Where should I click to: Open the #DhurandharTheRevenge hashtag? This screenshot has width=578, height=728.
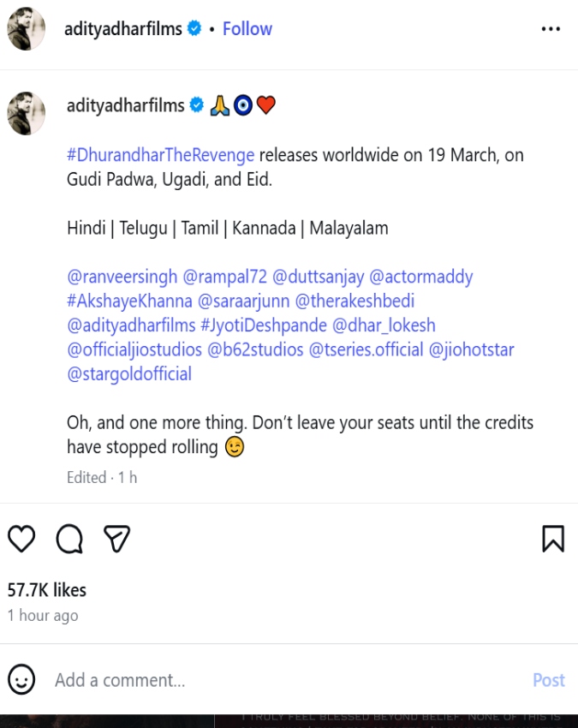(x=161, y=155)
